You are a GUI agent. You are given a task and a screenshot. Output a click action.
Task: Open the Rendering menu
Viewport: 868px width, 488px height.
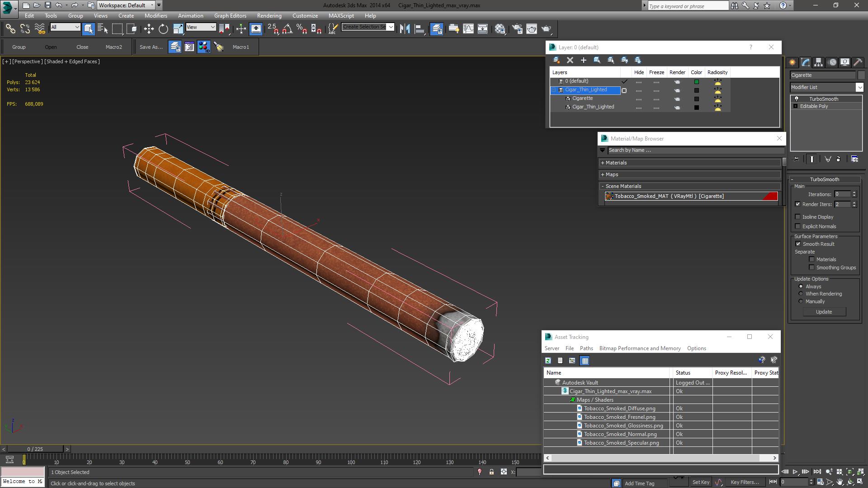[269, 16]
